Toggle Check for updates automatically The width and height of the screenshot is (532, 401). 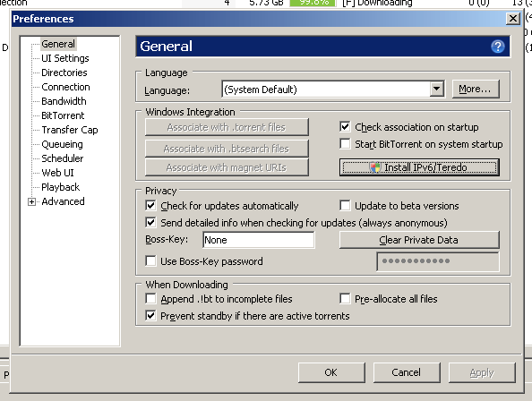[150, 205]
